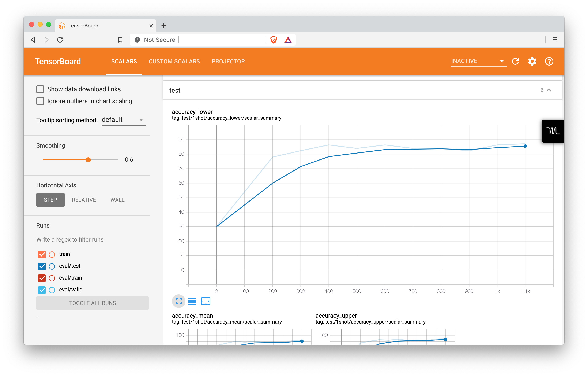Screen dimensions: 588x376
Task: Open the Tooltip sorting method dropdown
Action: [123, 119]
